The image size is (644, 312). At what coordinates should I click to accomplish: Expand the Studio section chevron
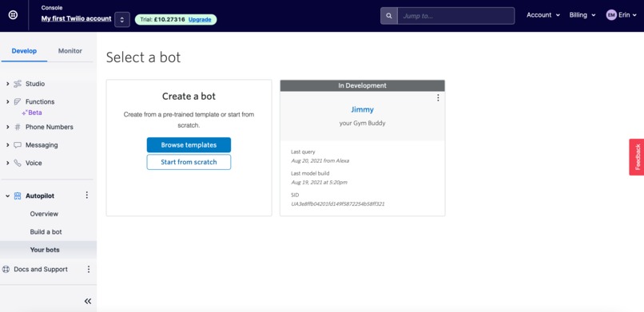[x=7, y=84]
